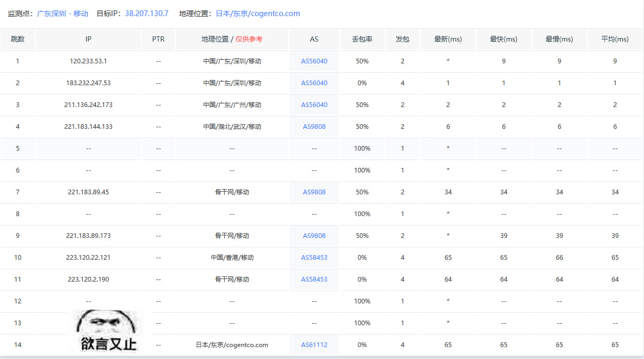The image size is (644, 359).
Task: Click AS56040 link in hop 1 row
Action: [314, 61]
